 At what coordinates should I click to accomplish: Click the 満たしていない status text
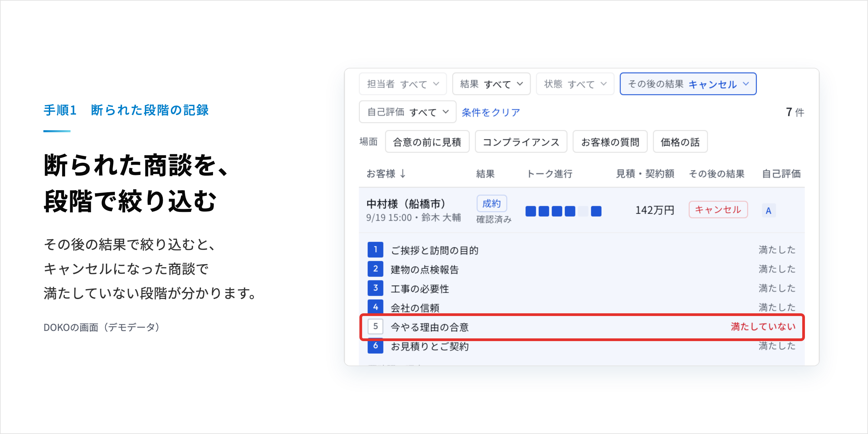[763, 327]
